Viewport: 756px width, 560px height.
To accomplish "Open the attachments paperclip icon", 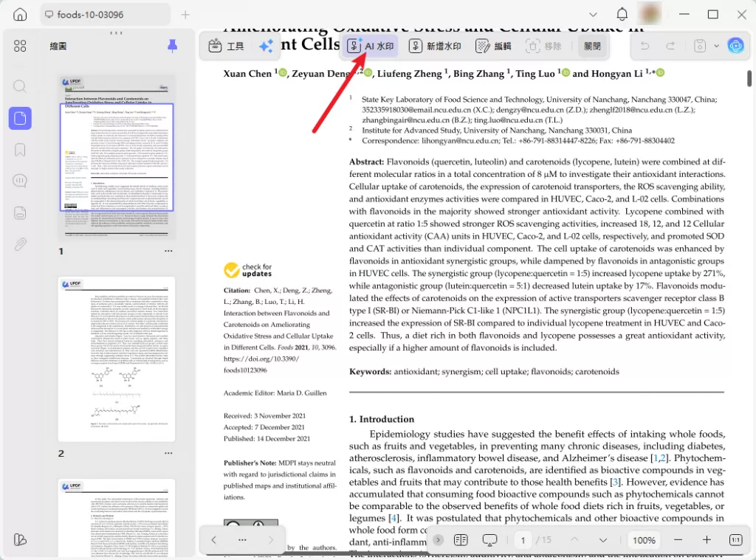I will click(x=20, y=244).
